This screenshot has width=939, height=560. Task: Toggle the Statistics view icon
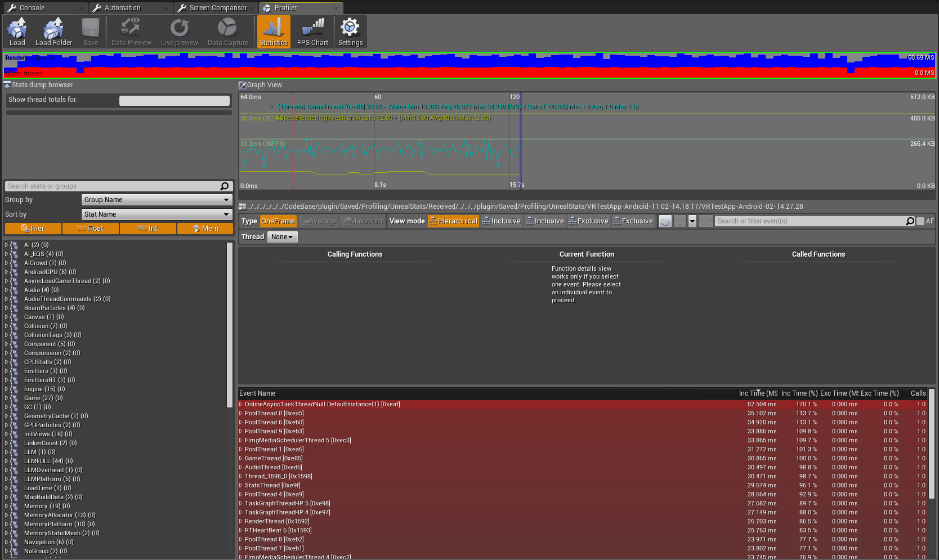(274, 32)
